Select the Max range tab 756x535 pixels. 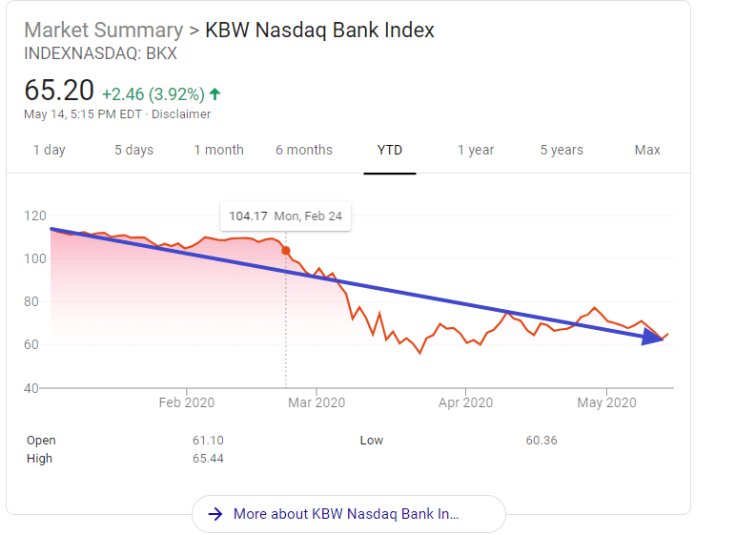pyautogui.click(x=647, y=150)
